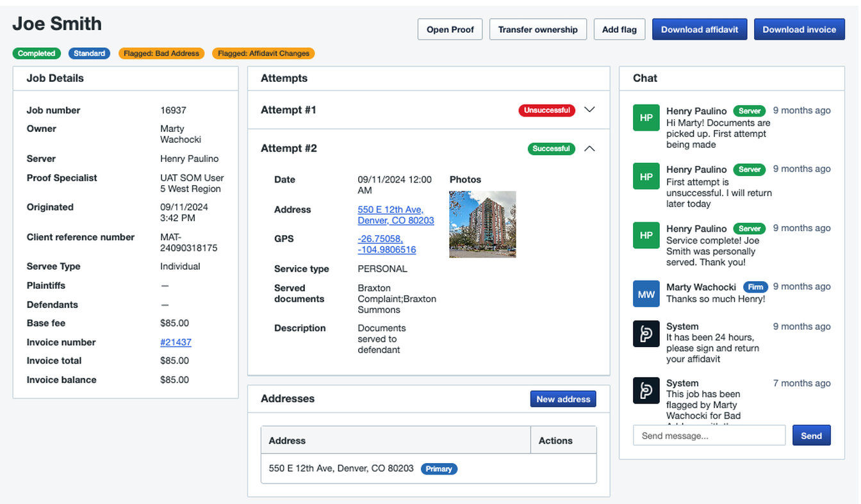Click the Download invoice button

click(799, 29)
